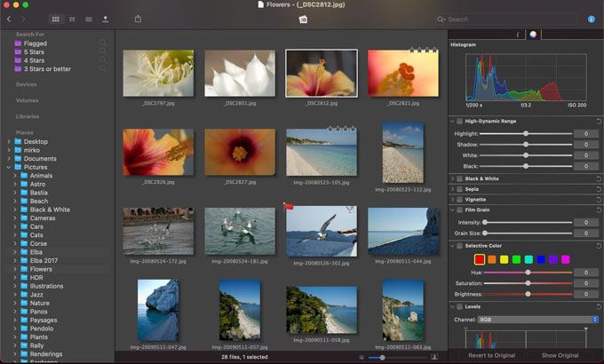Switch to single image view icon
Screen dimensions: 604x364
tap(89, 19)
